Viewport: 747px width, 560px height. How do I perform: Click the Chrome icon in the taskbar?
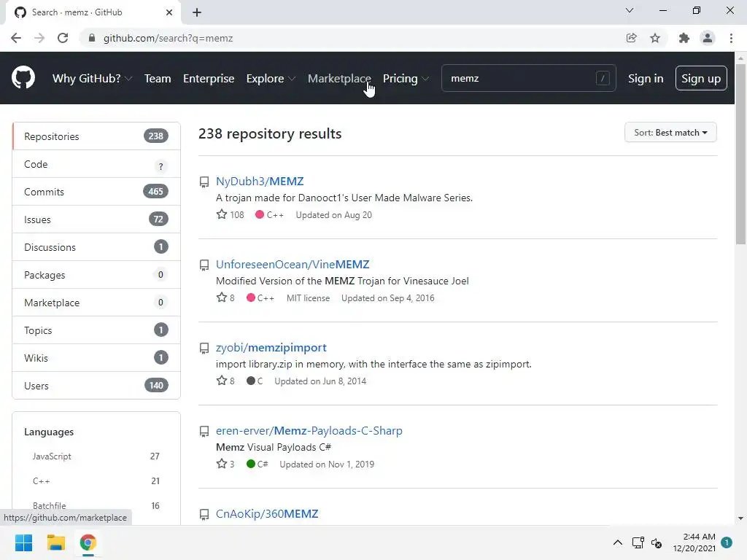(x=88, y=542)
